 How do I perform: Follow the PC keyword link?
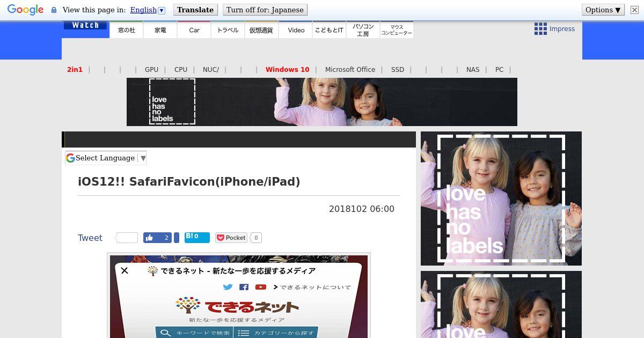click(499, 70)
